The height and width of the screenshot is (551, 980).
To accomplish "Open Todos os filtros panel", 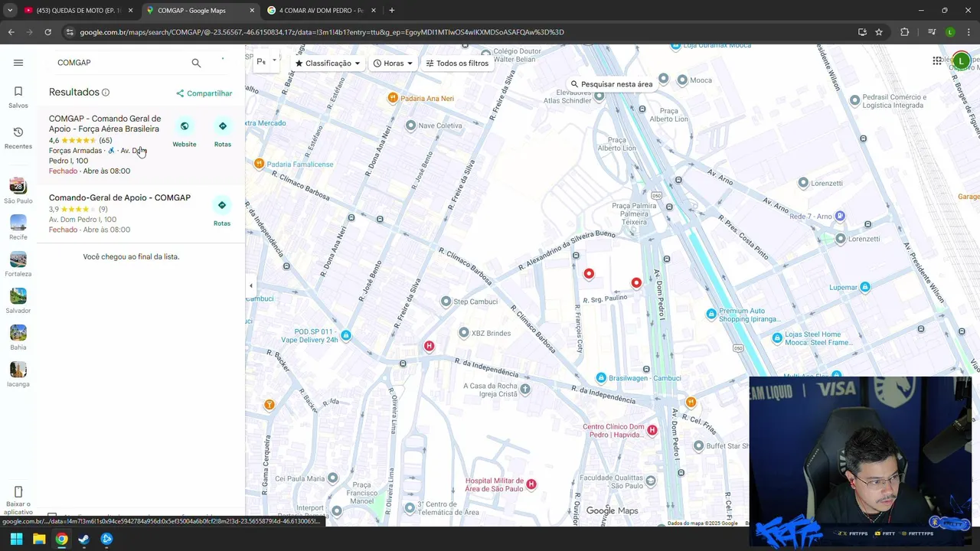I will point(457,64).
